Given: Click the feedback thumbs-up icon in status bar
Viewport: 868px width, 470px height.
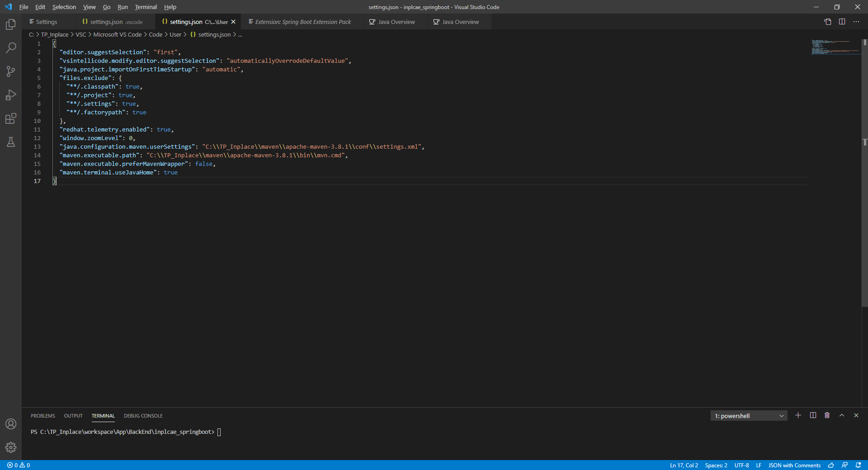Looking at the screenshot, I should coord(831,465).
